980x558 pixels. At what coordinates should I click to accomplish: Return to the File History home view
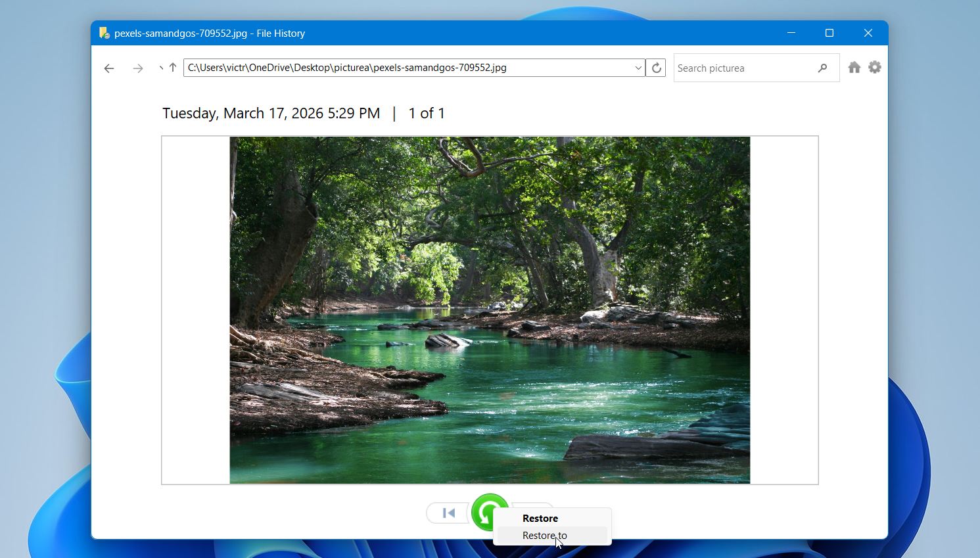click(854, 67)
